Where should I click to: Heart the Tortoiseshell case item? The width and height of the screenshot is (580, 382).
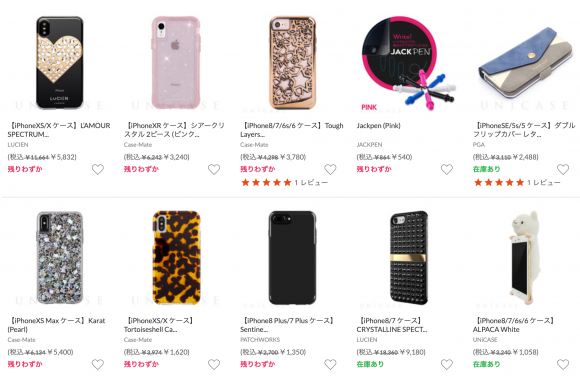pos(214,365)
